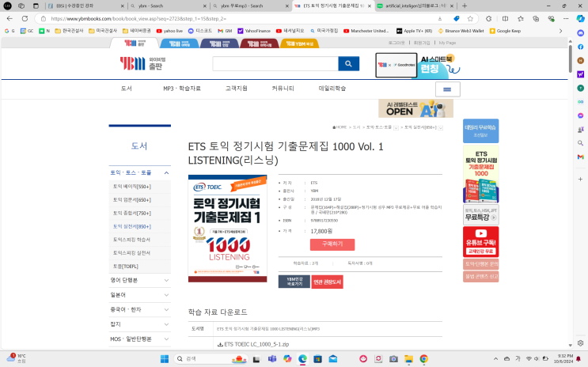Add sidebar app with plus icon
This screenshot has height=367, width=588.
tap(581, 180)
